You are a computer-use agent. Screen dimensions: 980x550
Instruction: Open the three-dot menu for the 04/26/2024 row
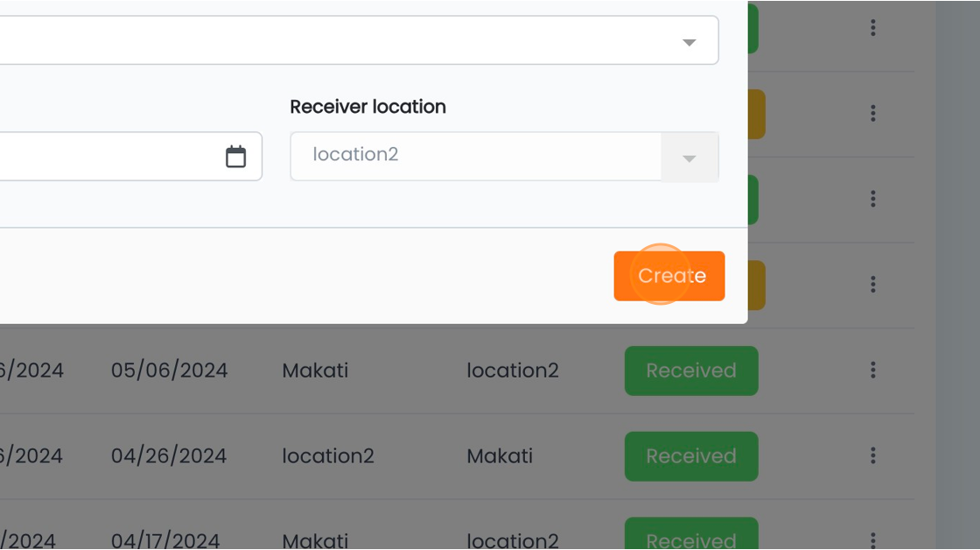[x=873, y=455]
